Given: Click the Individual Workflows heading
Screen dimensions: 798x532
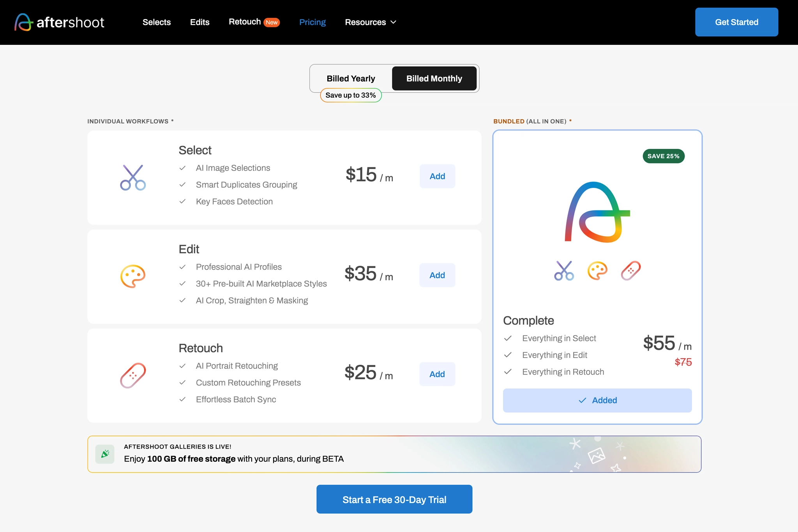Looking at the screenshot, I should pos(131,121).
